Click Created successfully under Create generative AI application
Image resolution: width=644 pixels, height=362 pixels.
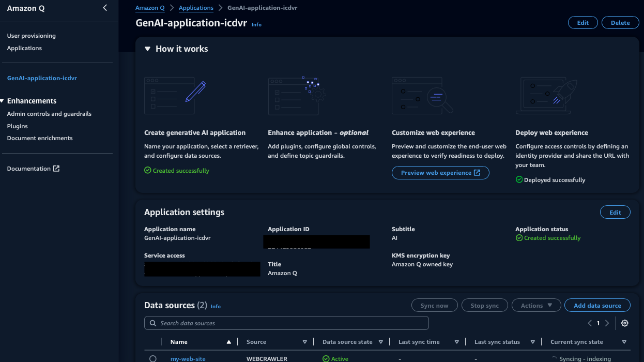[181, 171]
